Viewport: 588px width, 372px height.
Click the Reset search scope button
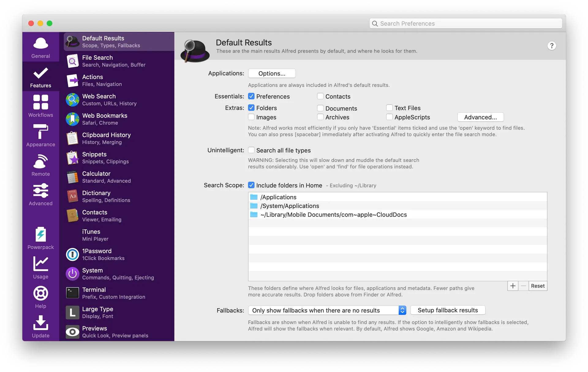(x=538, y=286)
